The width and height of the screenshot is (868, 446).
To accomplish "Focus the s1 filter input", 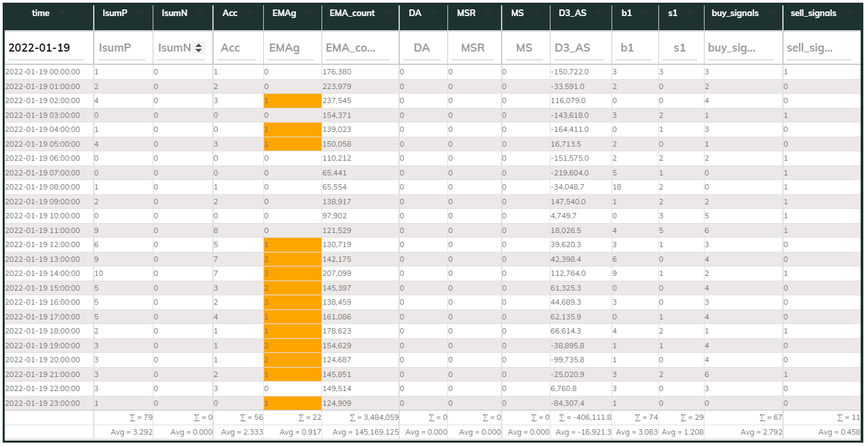I will tap(679, 48).
